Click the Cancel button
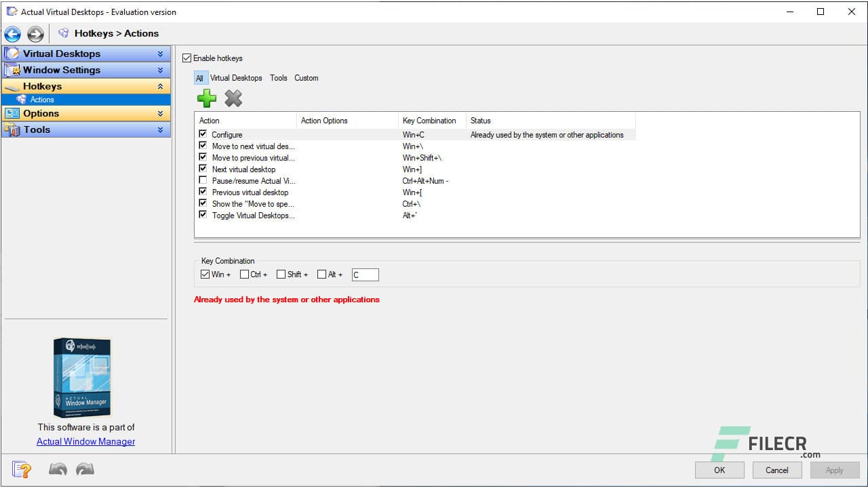The height and width of the screenshot is (488, 868). tap(776, 470)
